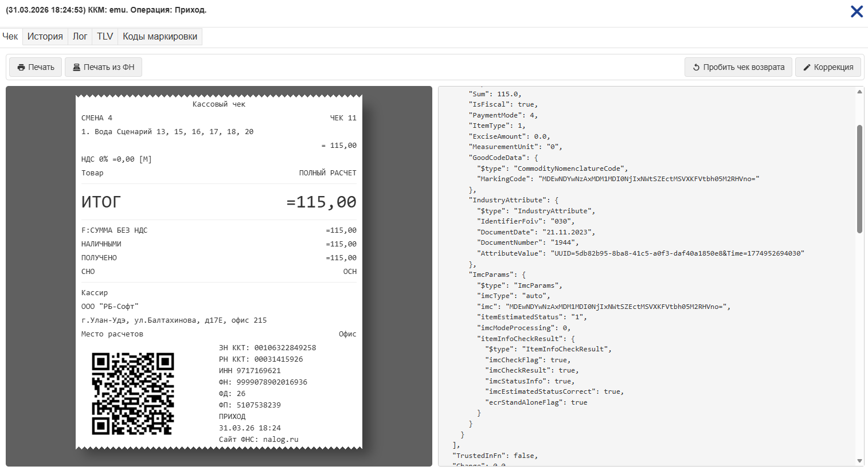Go to the Чек tab
Screen dimensions: 868x474
pyautogui.click(x=10, y=37)
